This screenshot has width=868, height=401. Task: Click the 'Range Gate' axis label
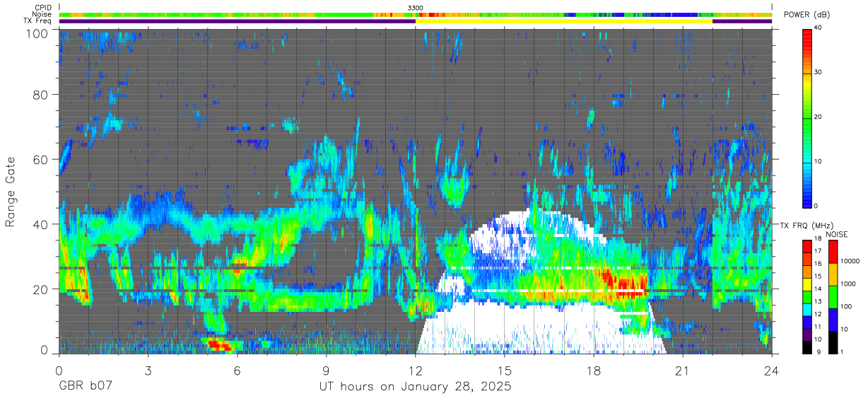[x=11, y=192]
